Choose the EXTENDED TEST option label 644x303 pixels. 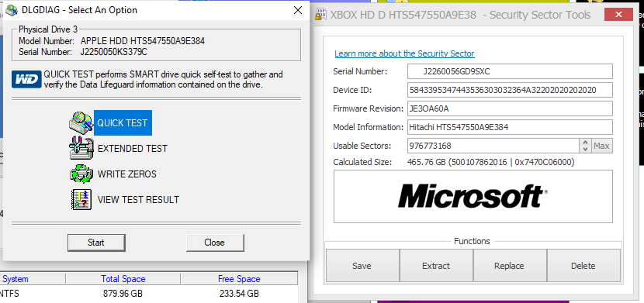click(x=132, y=149)
